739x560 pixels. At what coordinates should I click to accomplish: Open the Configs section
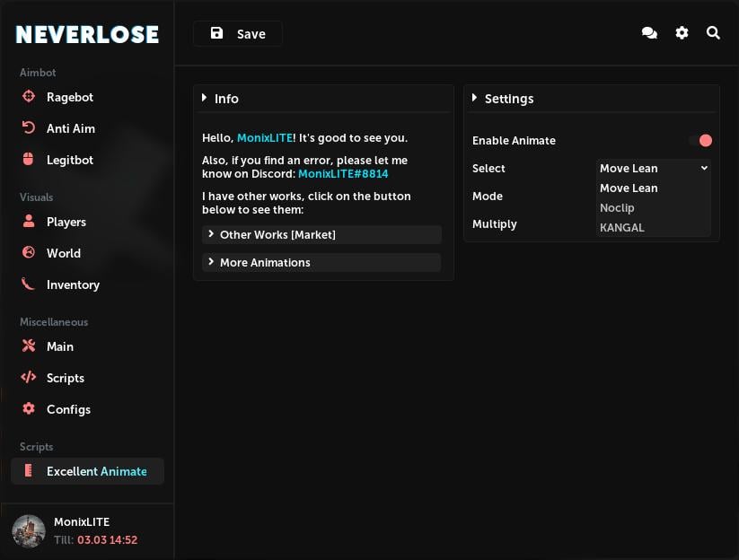(x=28, y=409)
